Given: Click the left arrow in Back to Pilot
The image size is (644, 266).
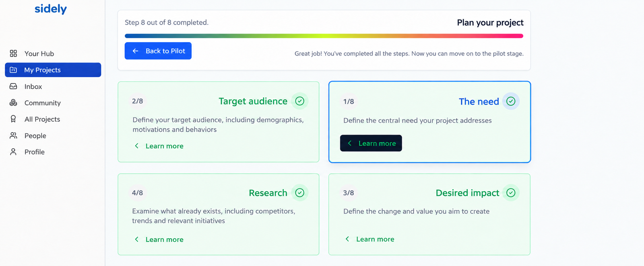Looking at the screenshot, I should [x=136, y=51].
